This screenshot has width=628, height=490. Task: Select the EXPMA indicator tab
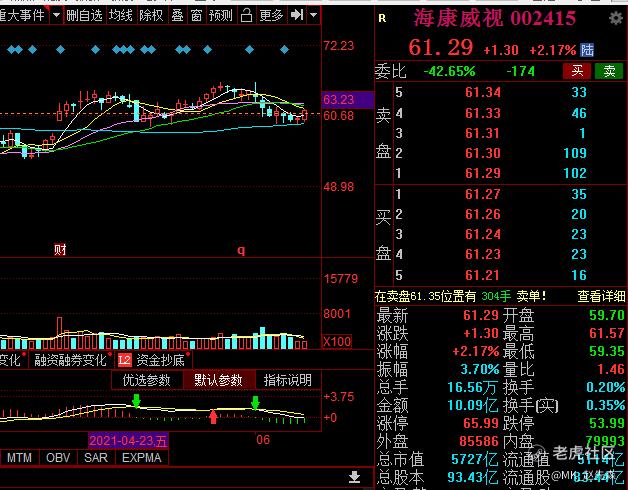tap(142, 458)
